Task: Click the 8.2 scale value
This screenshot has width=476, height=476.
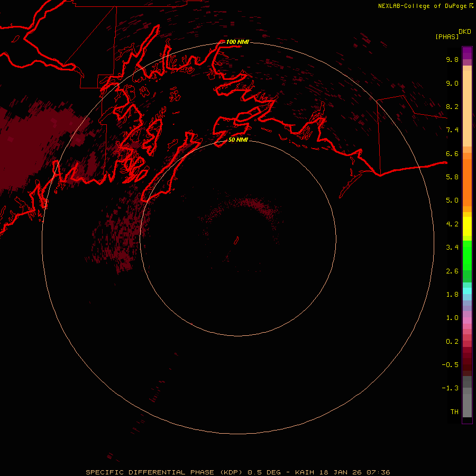Action: pos(452,106)
